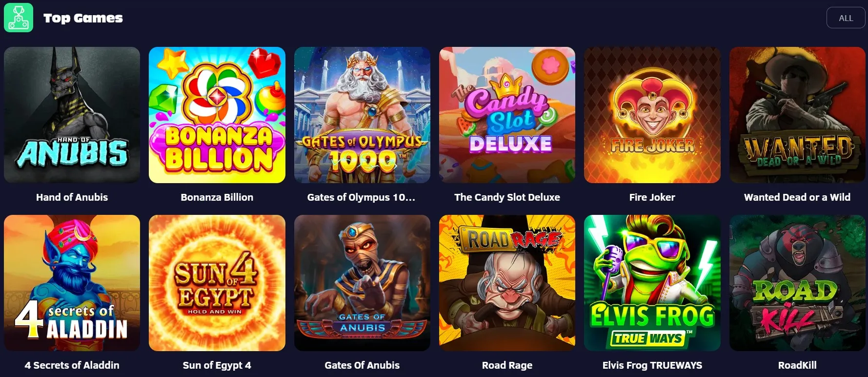Click the Bonanza Billion title label
The height and width of the screenshot is (377, 868).
[217, 197]
